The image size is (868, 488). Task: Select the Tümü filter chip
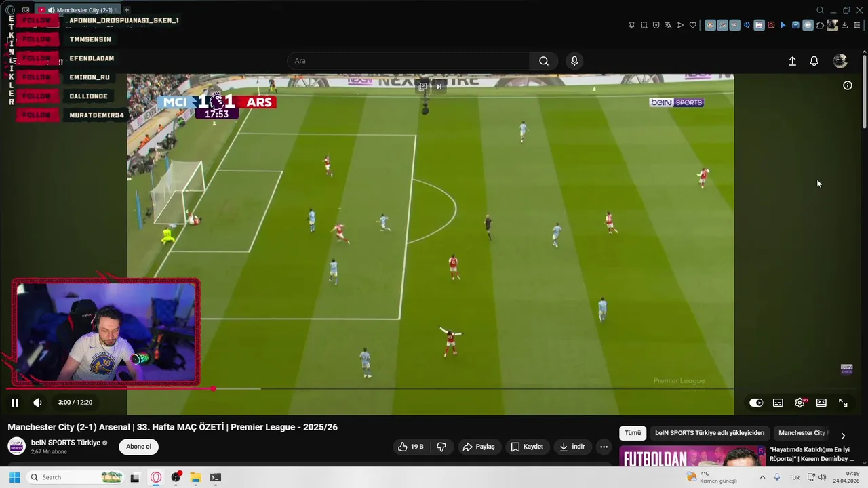click(x=633, y=433)
